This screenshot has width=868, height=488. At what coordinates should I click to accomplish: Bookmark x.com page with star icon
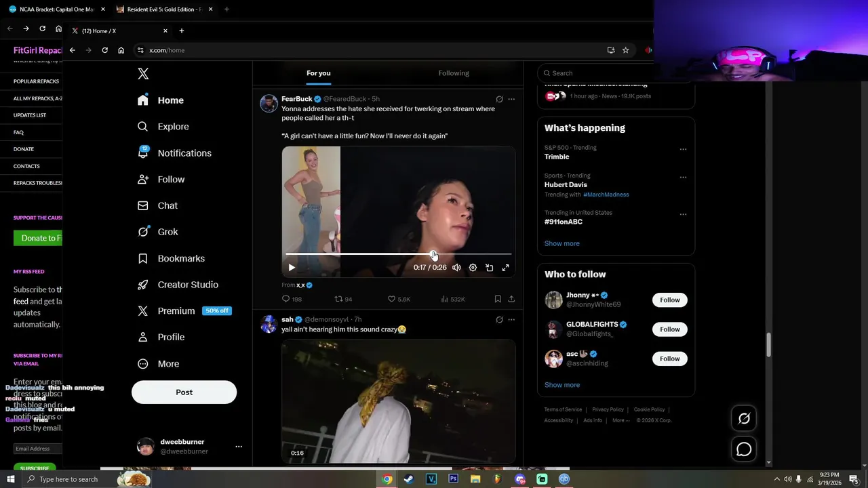point(625,50)
